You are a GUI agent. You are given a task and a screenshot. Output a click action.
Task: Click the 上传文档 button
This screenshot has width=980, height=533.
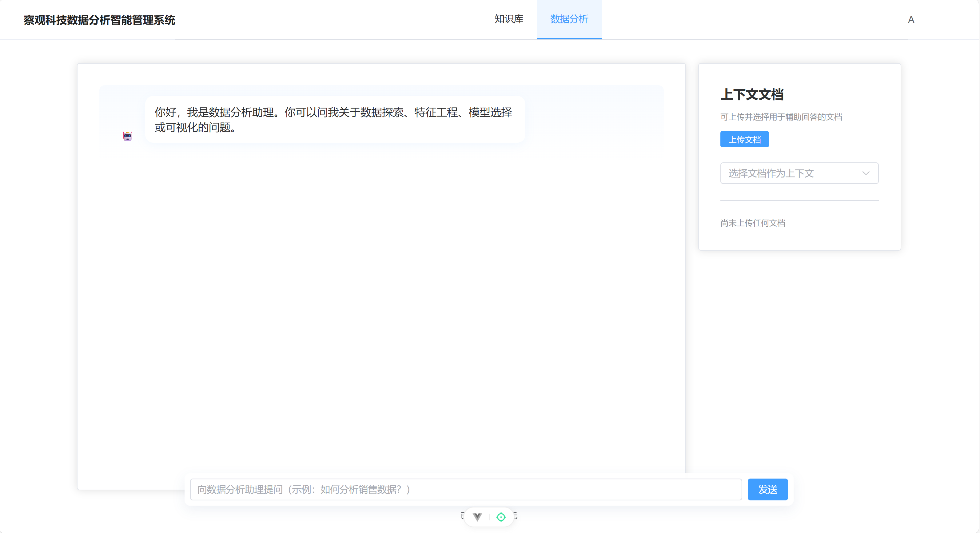coord(744,139)
